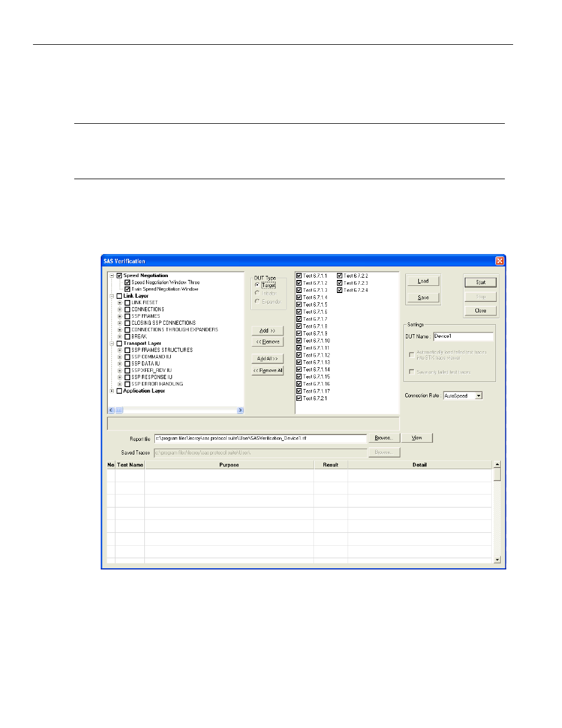View the report file

[x=417, y=438]
